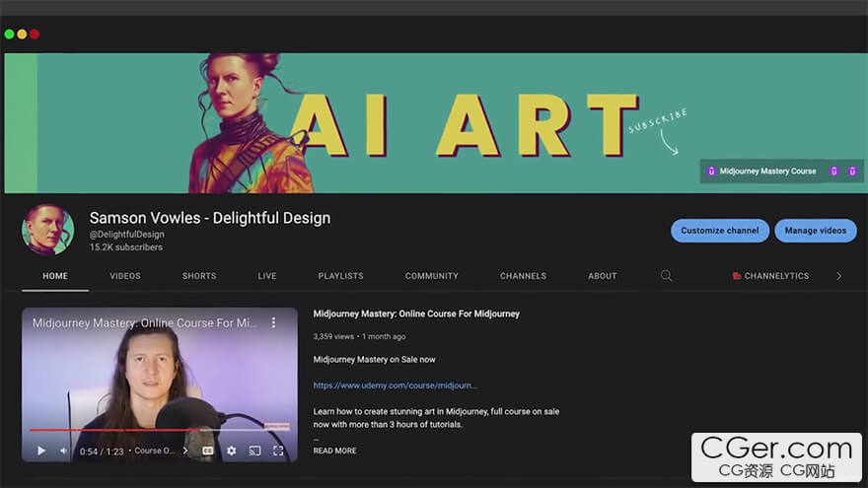868x488 pixels.
Task: Open the Channelytics tab
Action: click(x=770, y=275)
